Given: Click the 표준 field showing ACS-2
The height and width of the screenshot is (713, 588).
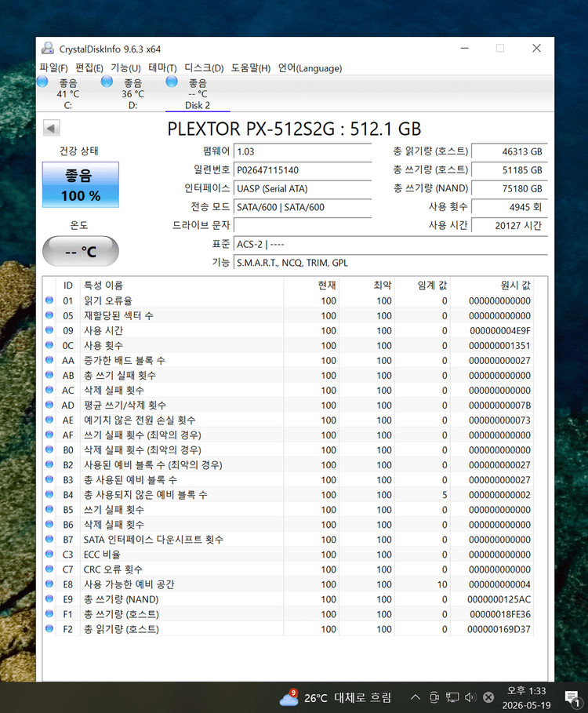Looking at the screenshot, I should 390,244.
